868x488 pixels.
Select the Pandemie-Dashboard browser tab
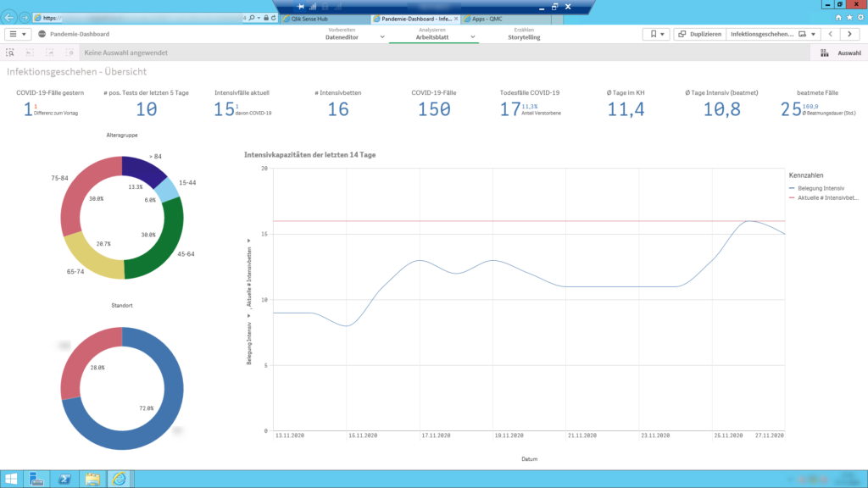point(415,19)
